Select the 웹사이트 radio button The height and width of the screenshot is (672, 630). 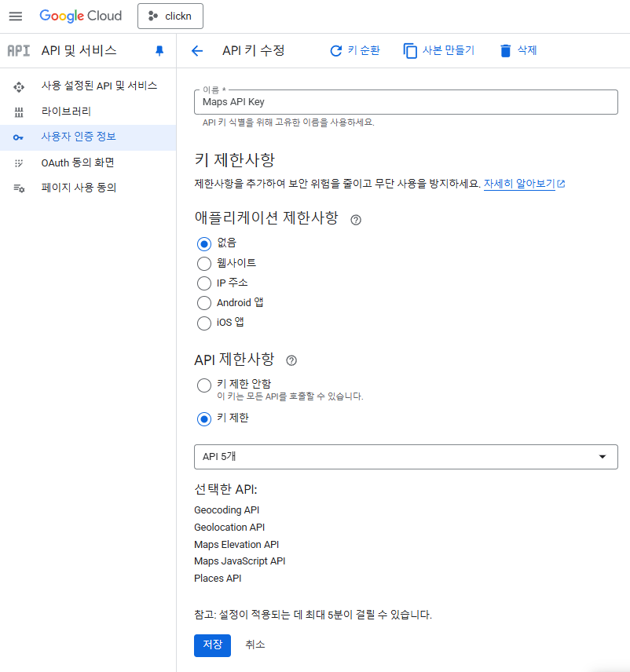coord(204,264)
